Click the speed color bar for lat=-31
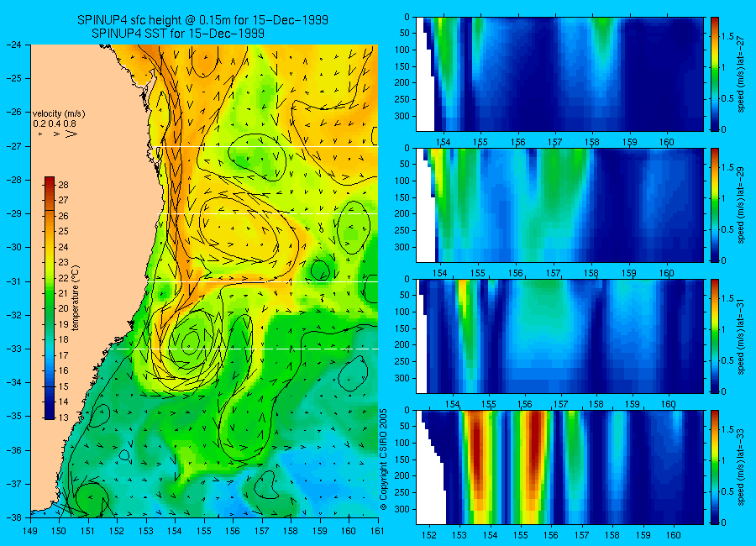The image size is (756, 546). pos(714,336)
